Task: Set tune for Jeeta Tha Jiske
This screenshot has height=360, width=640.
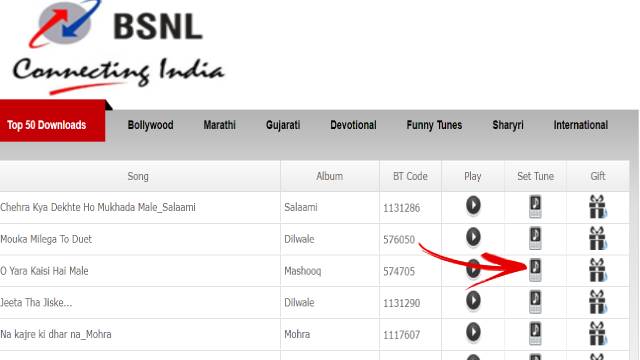Action: (535, 302)
